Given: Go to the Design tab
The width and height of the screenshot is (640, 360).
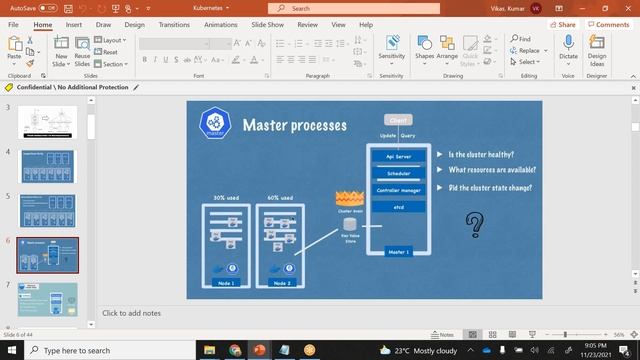Looking at the screenshot, I should coord(134,24).
